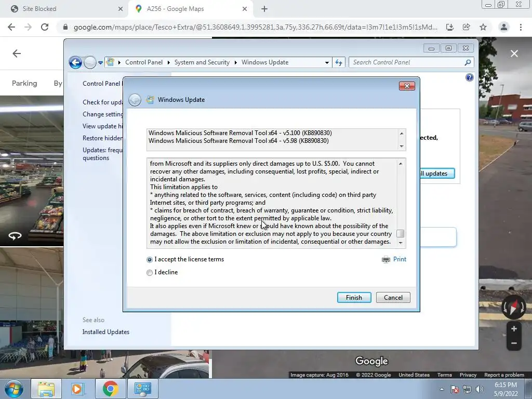Open the Chrome profile avatar

click(504, 27)
